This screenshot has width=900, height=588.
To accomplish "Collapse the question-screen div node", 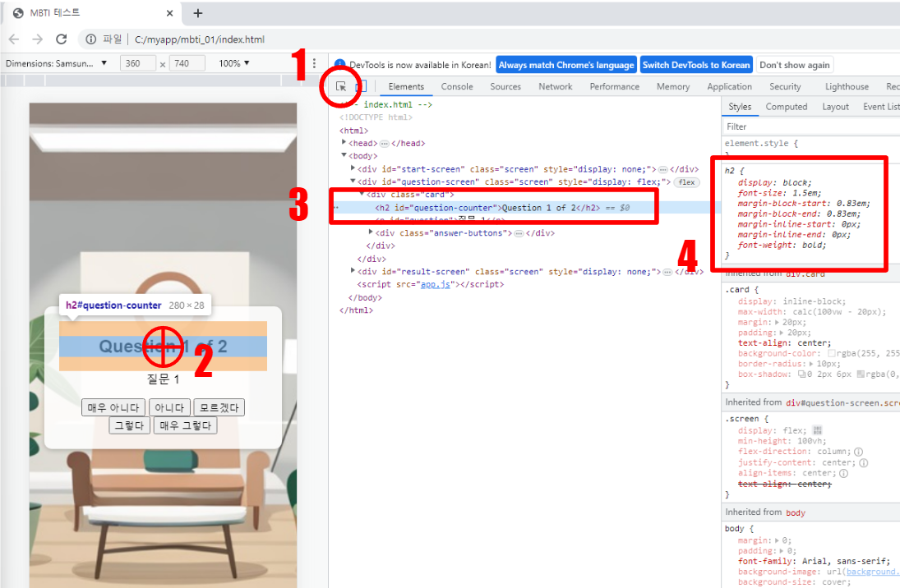I will [x=353, y=181].
